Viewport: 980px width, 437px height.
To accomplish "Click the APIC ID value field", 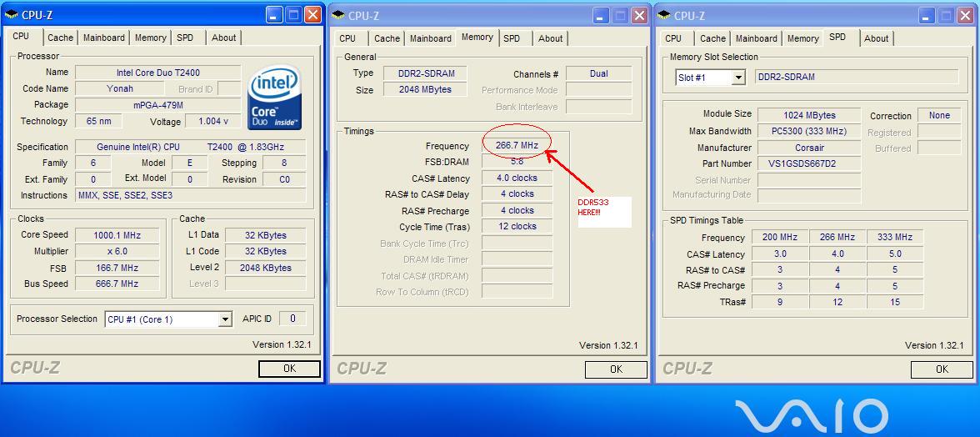I will coord(292,319).
